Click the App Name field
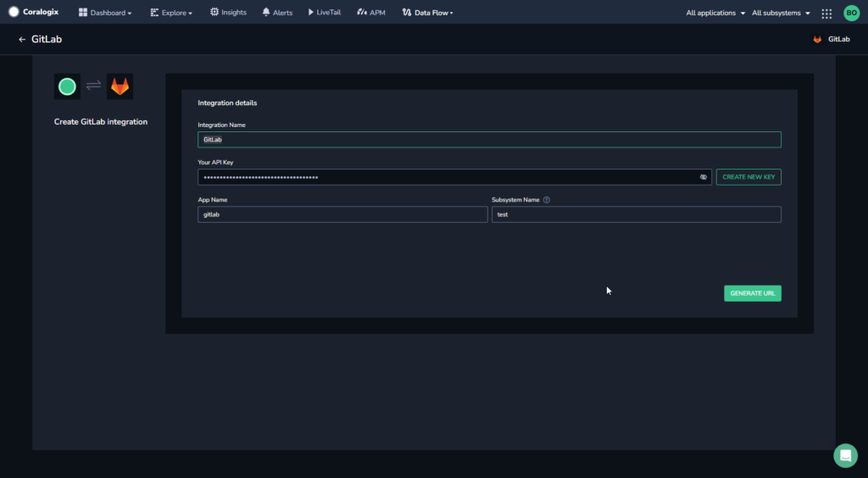The image size is (868, 478). [342, 214]
